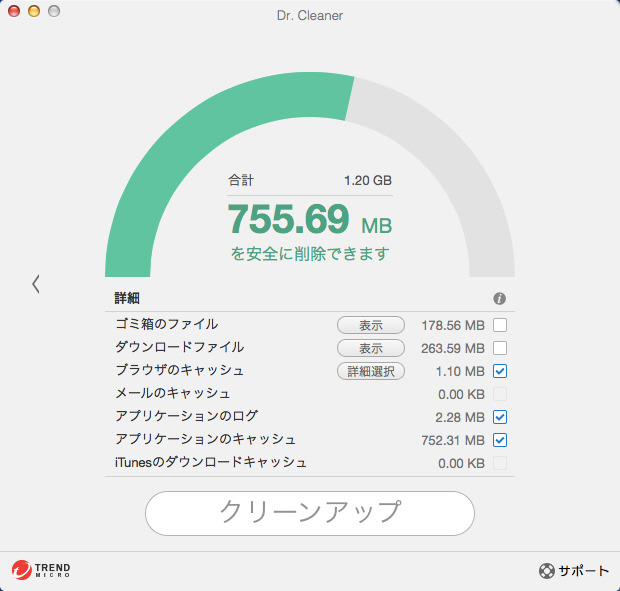Viewport: 620px width, 591px height.
Task: Click the iTunesのダウンロードキャッシュ disabled checkbox
Action: coord(500,463)
